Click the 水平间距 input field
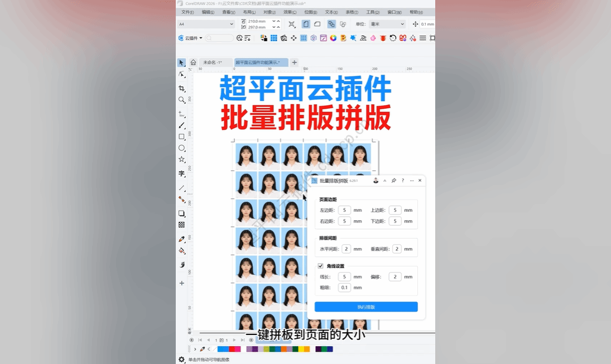 tap(346, 249)
